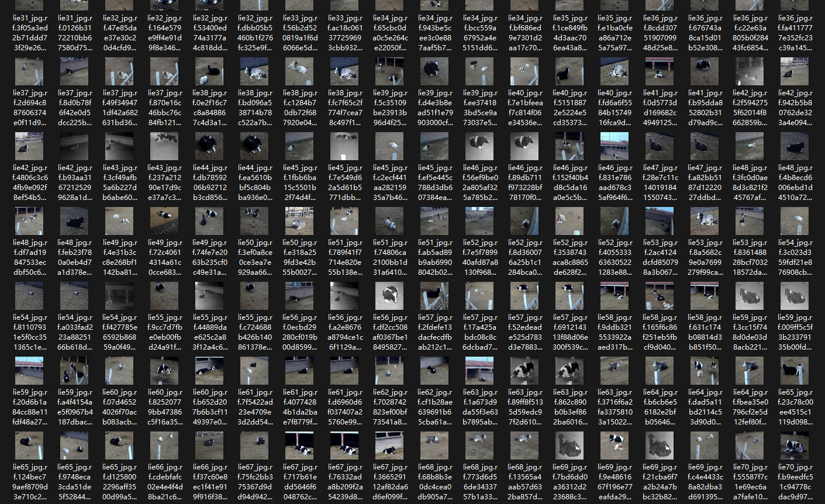Viewport: 825px width, 504px height.
Task: Click the lie42_jpg.rf.4806c3c6 thumbnail
Action: coord(29,146)
